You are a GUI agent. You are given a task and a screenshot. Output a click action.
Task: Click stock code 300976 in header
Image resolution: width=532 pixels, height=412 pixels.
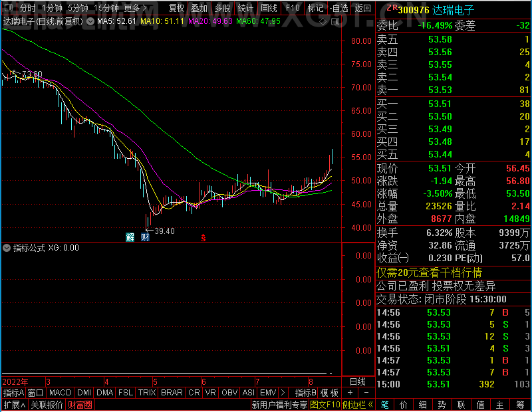[x=414, y=10]
